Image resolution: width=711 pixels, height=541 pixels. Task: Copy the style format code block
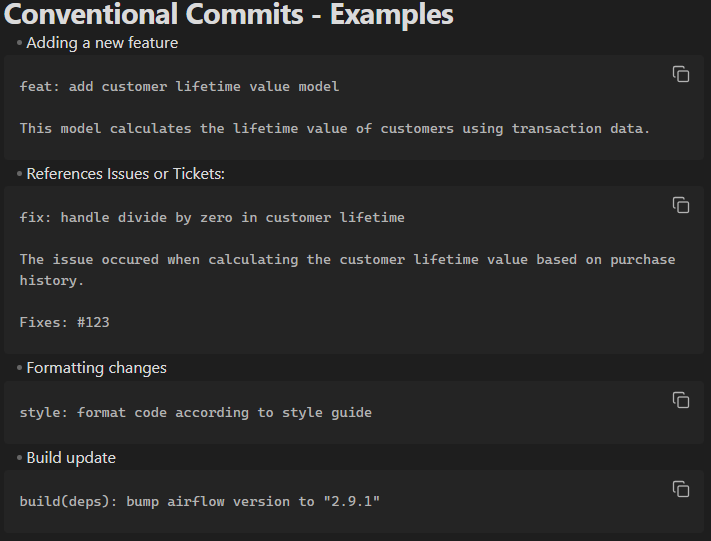[x=681, y=400]
